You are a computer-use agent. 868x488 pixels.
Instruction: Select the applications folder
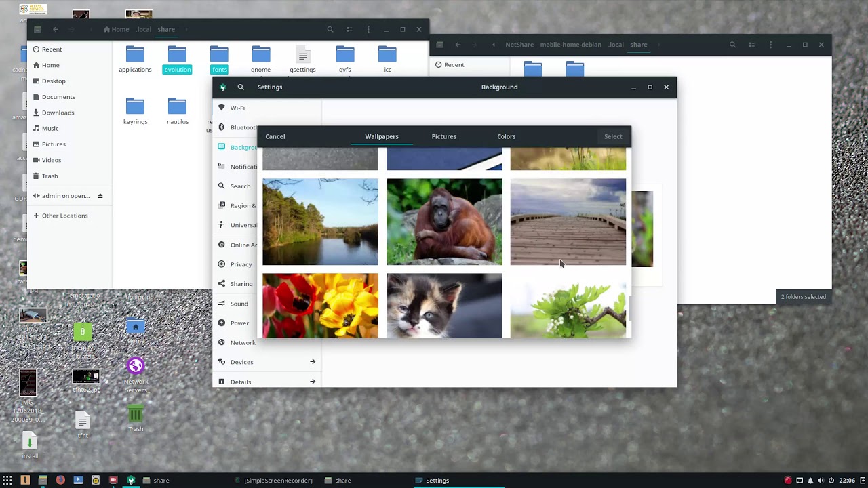coord(135,60)
